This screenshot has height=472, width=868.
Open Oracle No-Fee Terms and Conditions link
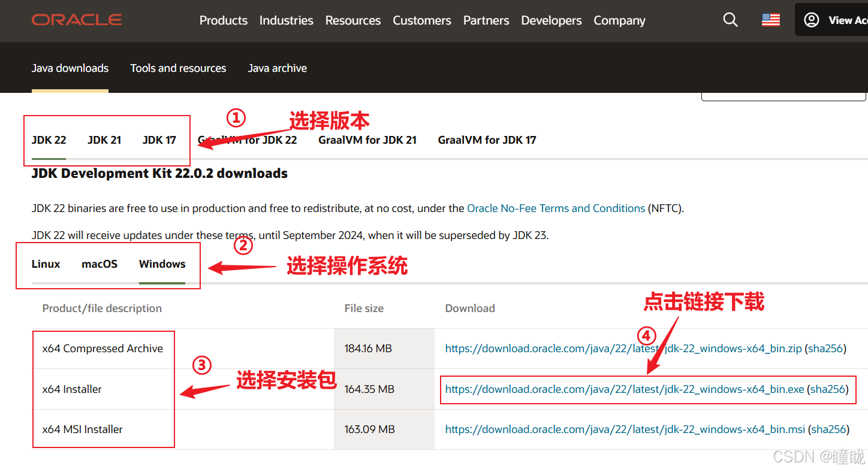556,208
